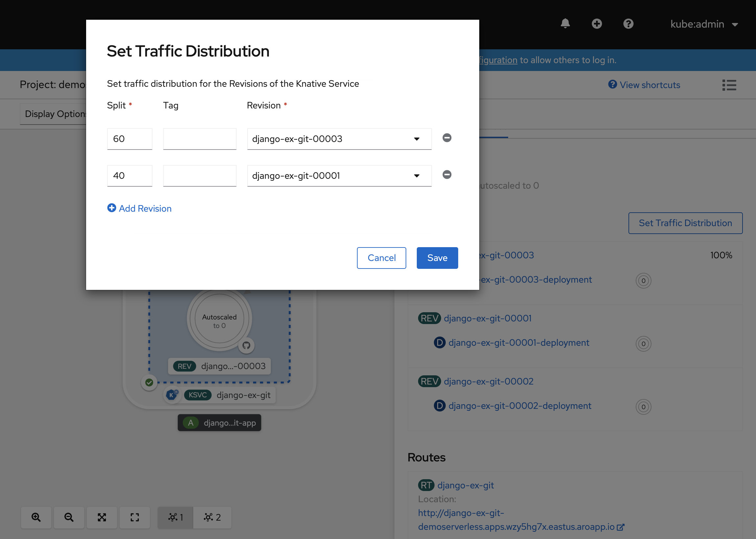Click the help question mark icon
The image size is (756, 539).
click(x=628, y=24)
